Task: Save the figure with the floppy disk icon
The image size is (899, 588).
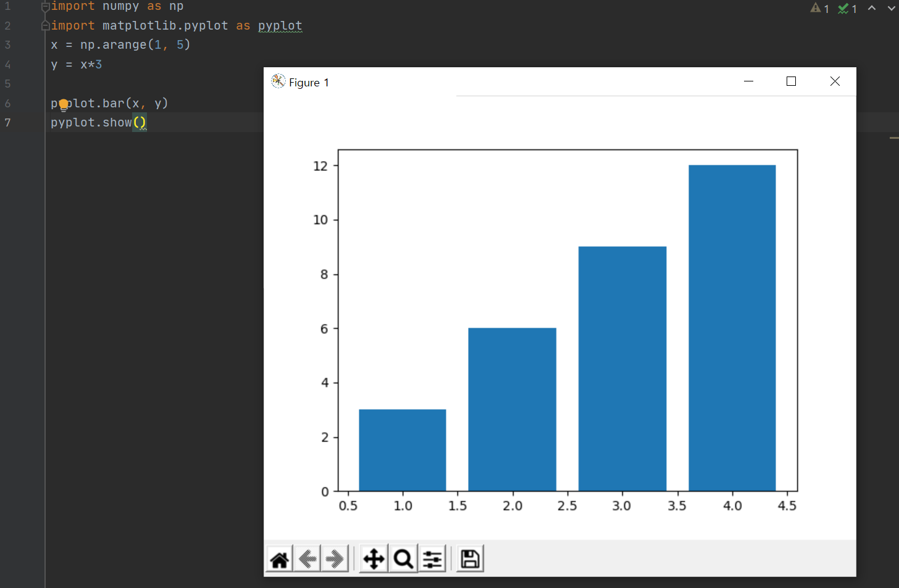Action: [x=470, y=560]
